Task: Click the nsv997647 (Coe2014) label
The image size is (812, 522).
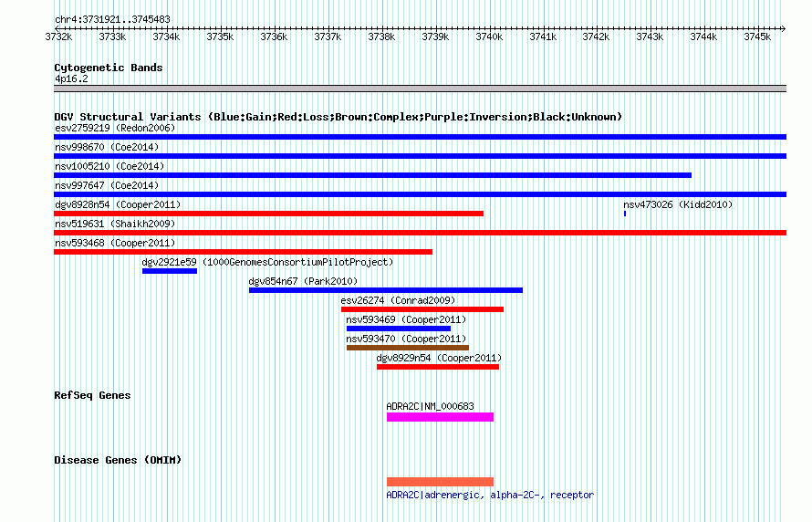Action: 107,185
